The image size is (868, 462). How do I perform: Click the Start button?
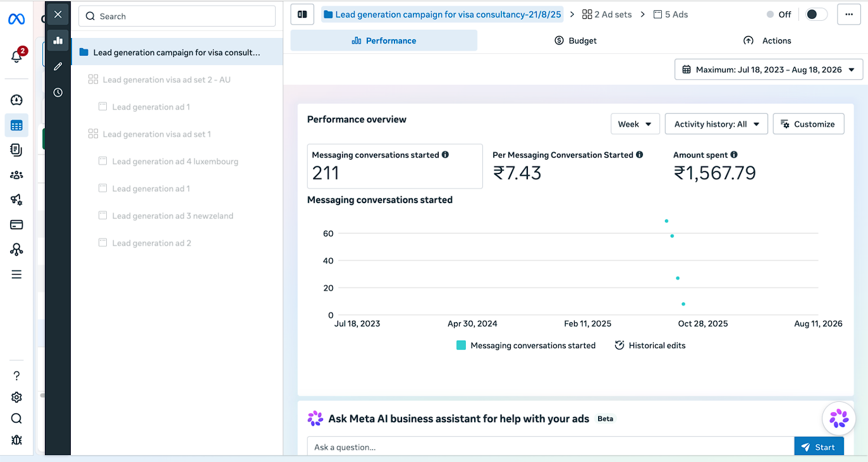(x=819, y=447)
